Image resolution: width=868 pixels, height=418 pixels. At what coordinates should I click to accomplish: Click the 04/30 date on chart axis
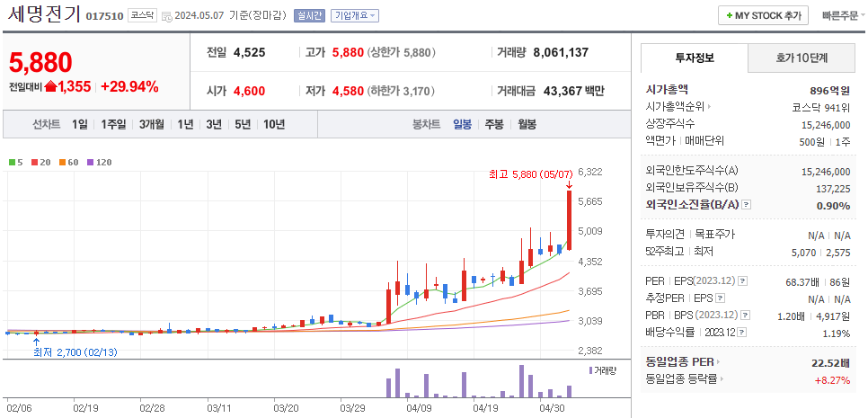552,409
